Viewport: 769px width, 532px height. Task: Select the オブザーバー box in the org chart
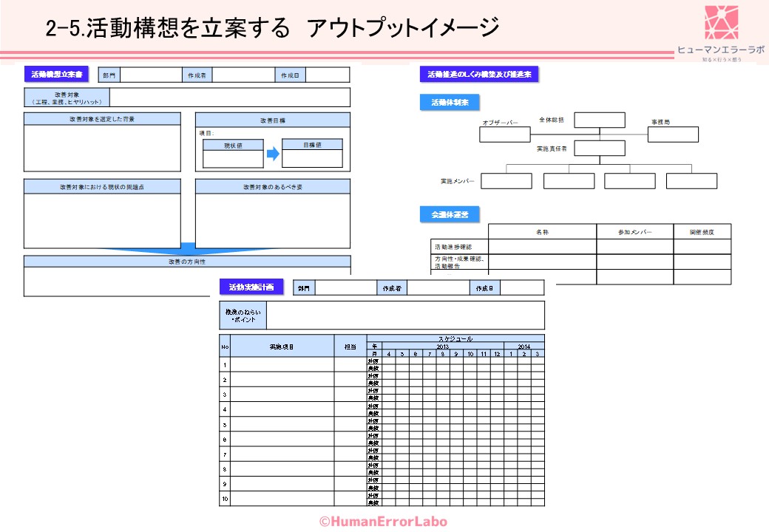coord(505,134)
